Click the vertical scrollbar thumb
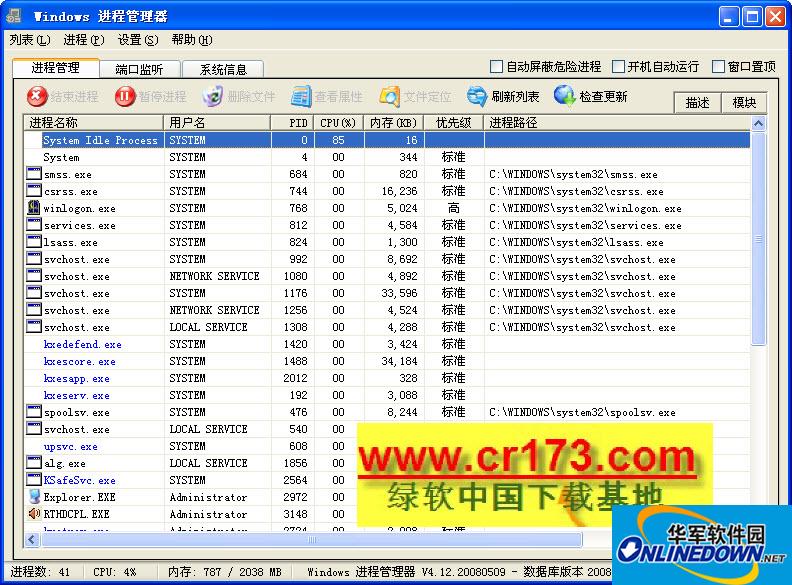 click(758, 238)
